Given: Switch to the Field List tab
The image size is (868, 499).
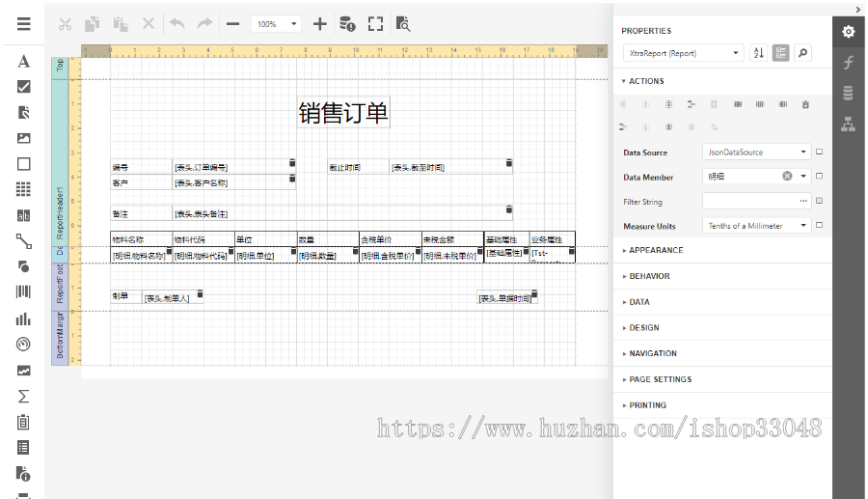Looking at the screenshot, I should [x=848, y=93].
